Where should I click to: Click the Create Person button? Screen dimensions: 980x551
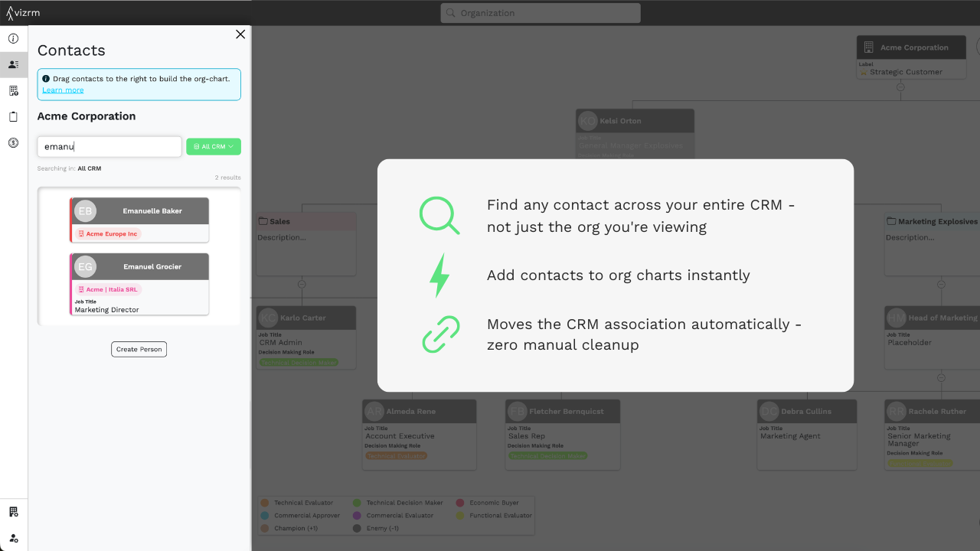139,349
